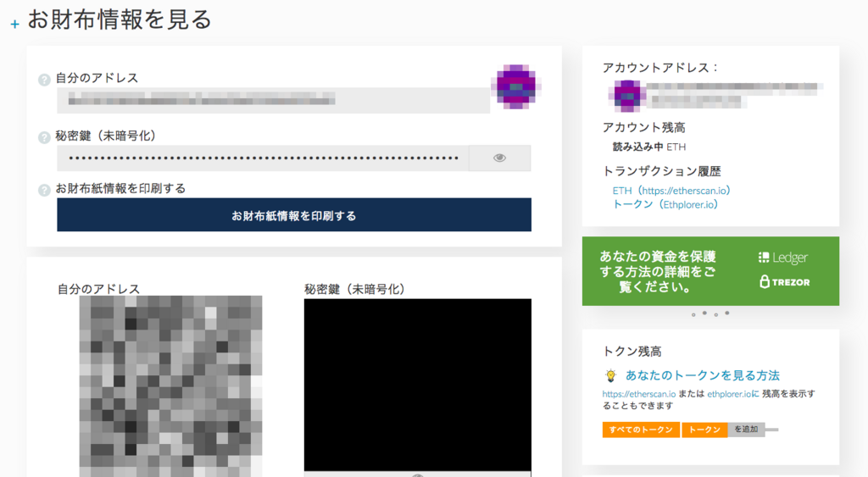Click the アカウントアドレス identicon in sidebar
Image resolution: width=868 pixels, height=477 pixels.
(627, 95)
